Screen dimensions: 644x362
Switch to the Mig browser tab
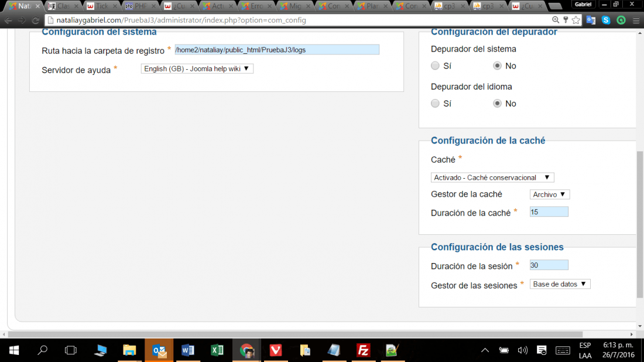pos(295,6)
